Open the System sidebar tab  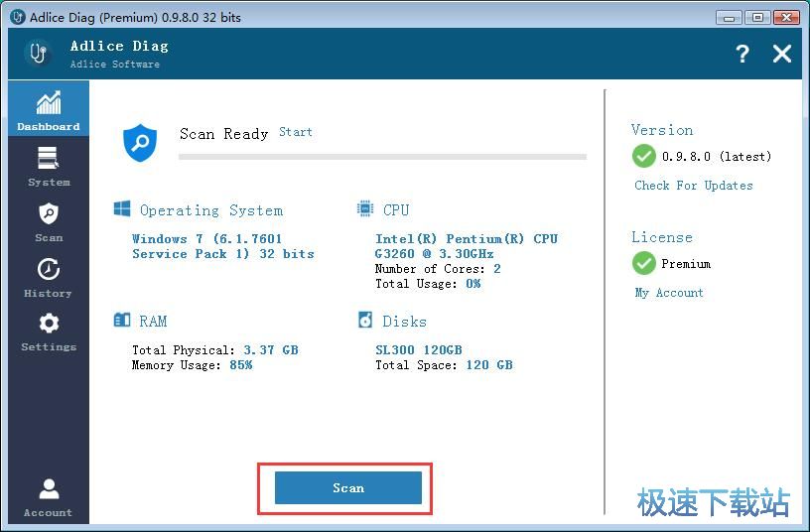tap(49, 167)
